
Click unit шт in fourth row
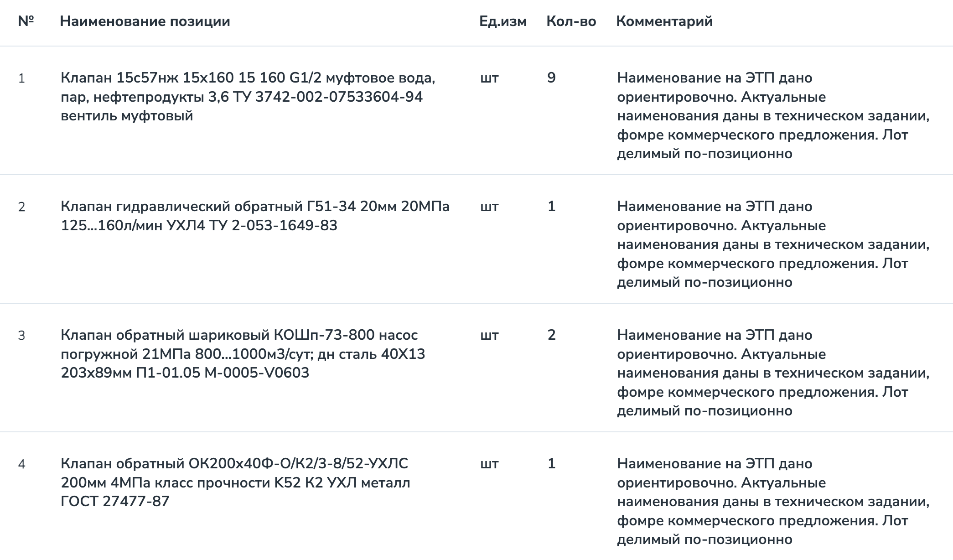click(489, 464)
